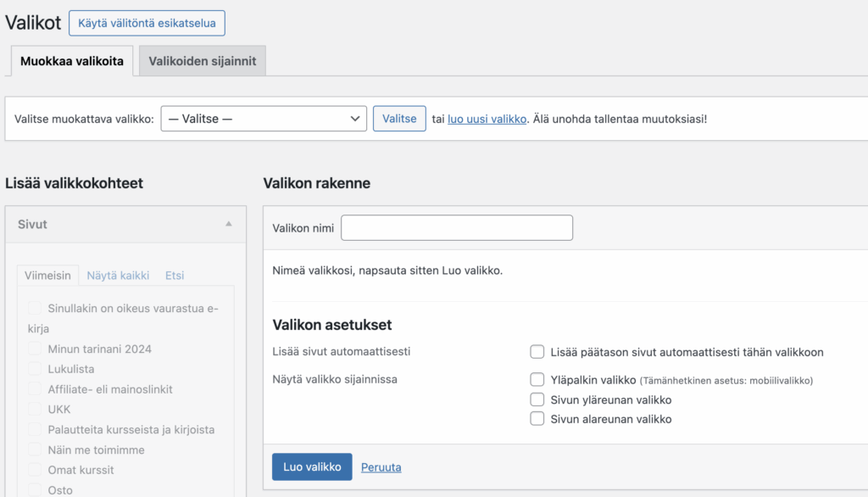
Task: Select the Muokkaa valikoita tab
Action: pos(71,61)
